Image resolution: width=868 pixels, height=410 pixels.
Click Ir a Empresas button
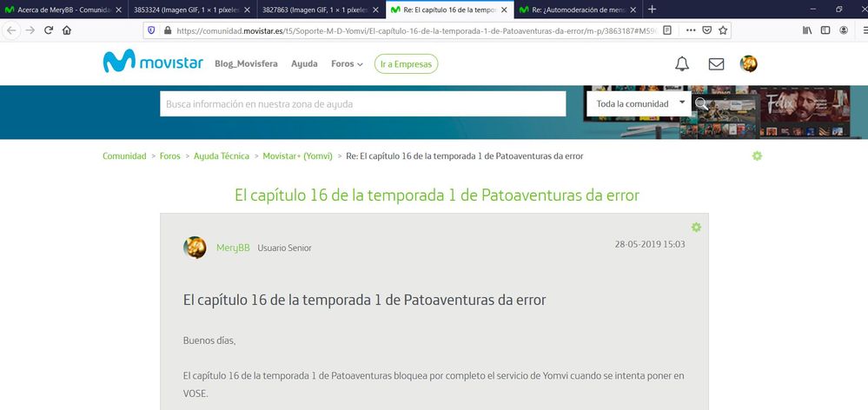pyautogui.click(x=407, y=63)
